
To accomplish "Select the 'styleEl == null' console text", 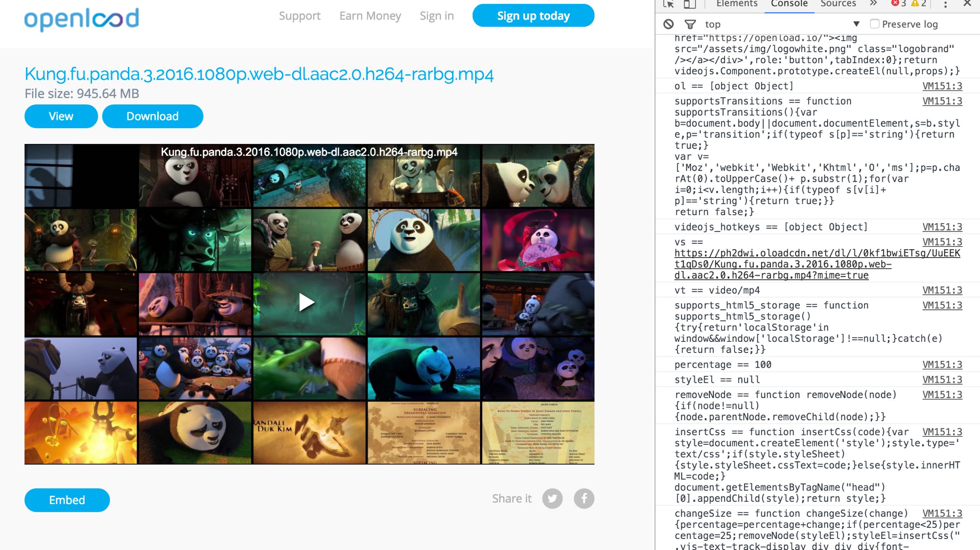I will pos(717,380).
